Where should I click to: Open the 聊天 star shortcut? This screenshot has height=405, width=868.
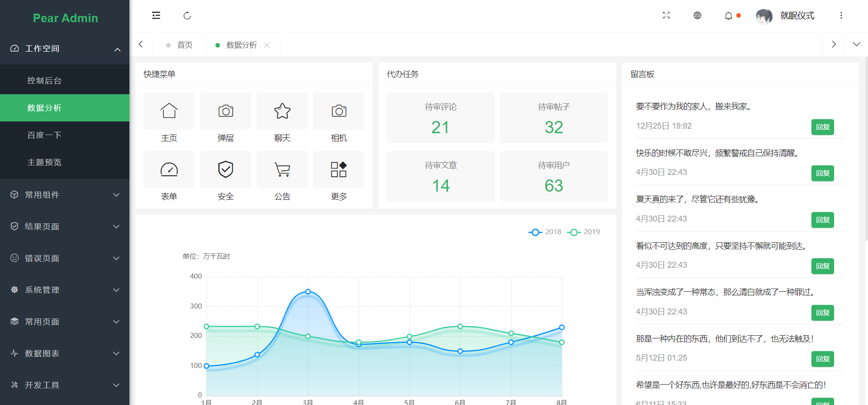(x=282, y=111)
